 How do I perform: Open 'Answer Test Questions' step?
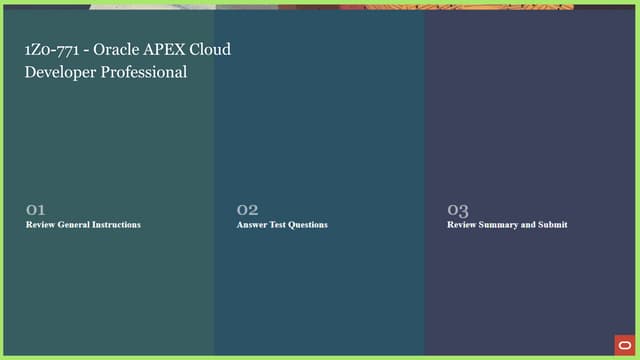(x=282, y=224)
